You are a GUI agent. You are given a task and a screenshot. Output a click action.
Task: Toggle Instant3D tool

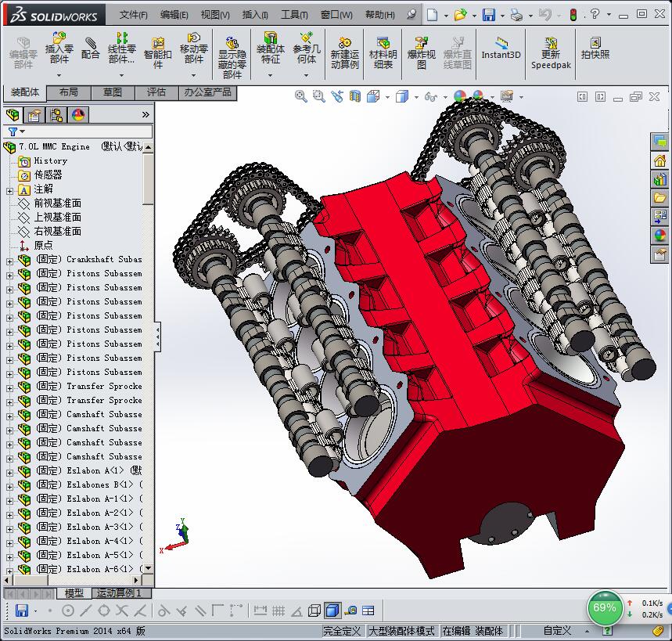pos(501,48)
